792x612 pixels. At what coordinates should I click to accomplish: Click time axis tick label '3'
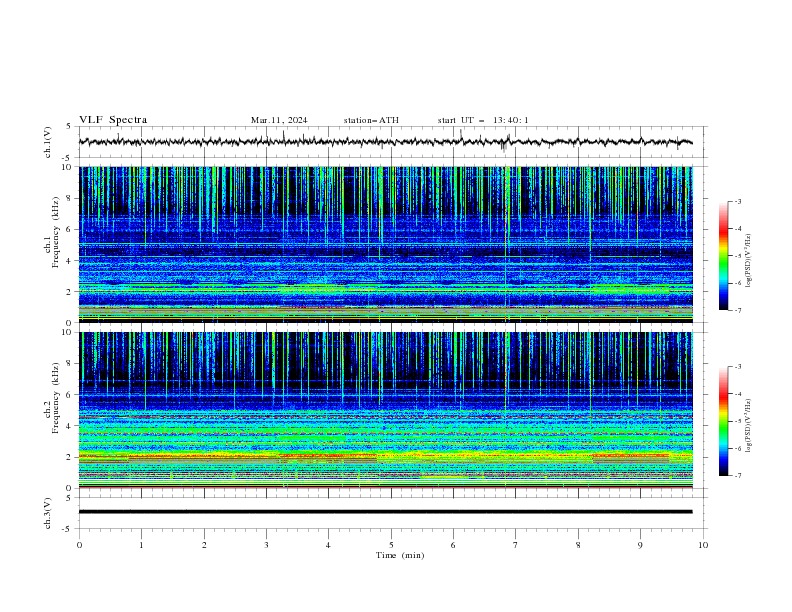click(266, 545)
